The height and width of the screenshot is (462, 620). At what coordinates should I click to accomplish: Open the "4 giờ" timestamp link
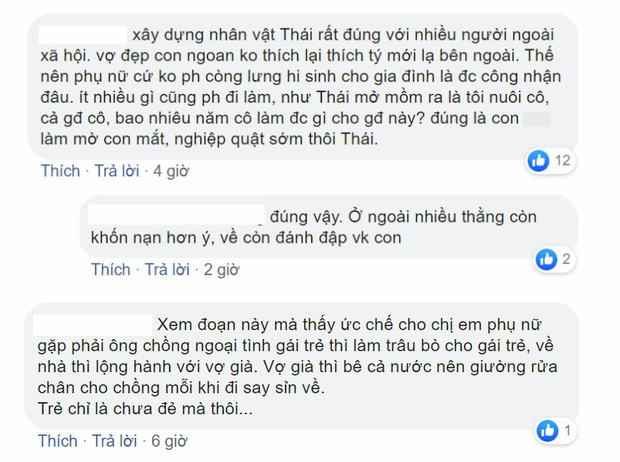click(x=172, y=171)
